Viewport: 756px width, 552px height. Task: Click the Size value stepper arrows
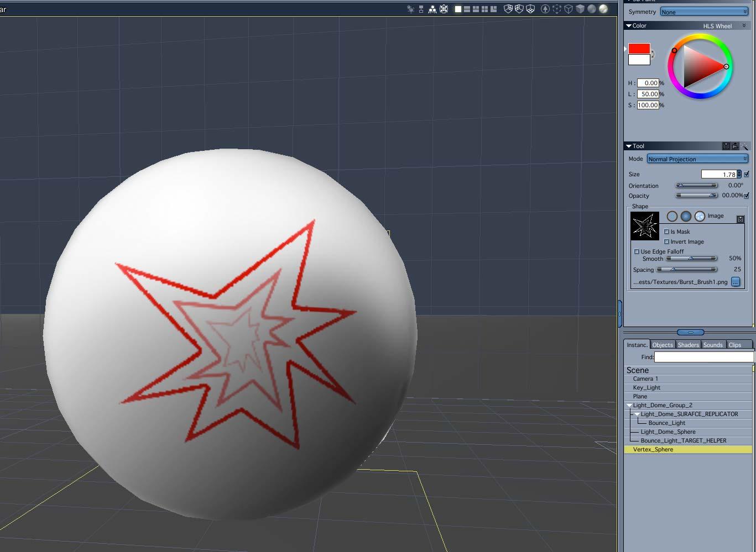coord(739,175)
